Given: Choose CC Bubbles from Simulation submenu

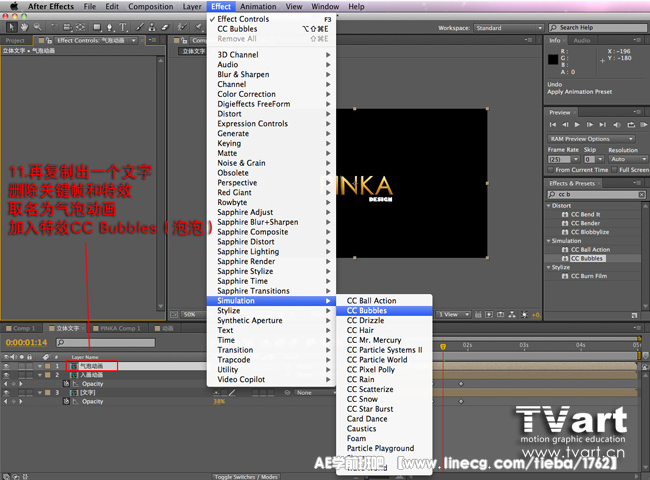Looking at the screenshot, I should click(384, 310).
